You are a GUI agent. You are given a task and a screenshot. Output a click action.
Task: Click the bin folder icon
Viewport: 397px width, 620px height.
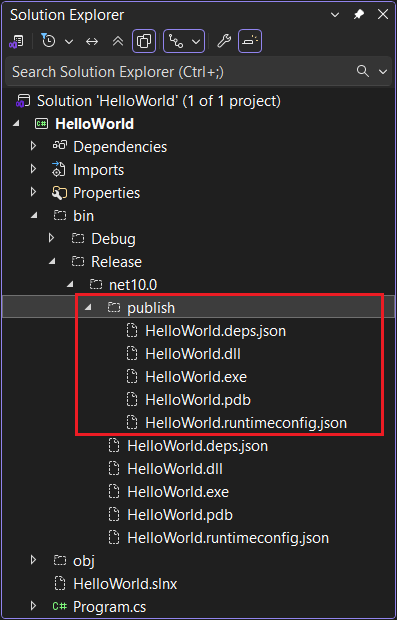click(x=59, y=215)
